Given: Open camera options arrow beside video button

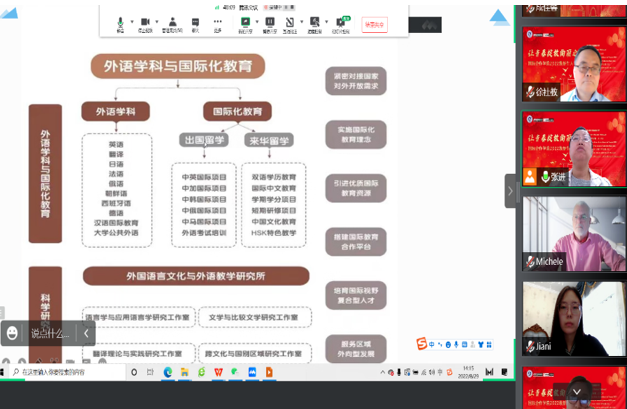Looking at the screenshot, I should pyautogui.click(x=157, y=22).
